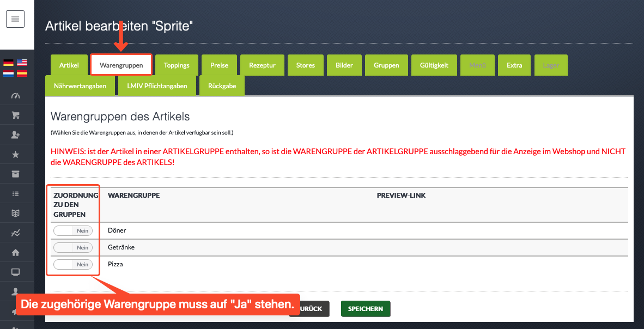Screen dimensions: 644x329
Task: Open the monitor screen sidebar icon
Action: coord(16,272)
